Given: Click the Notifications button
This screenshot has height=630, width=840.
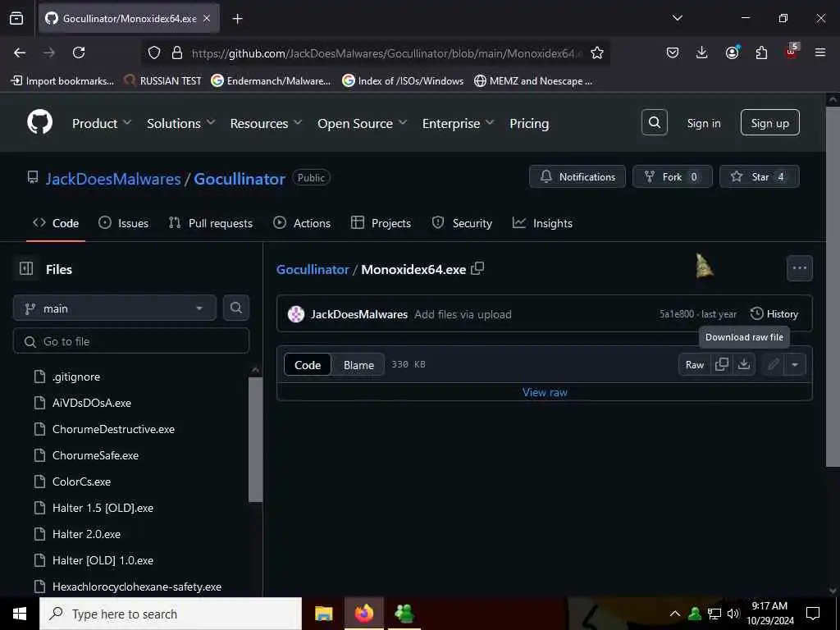Looking at the screenshot, I should (577, 176).
